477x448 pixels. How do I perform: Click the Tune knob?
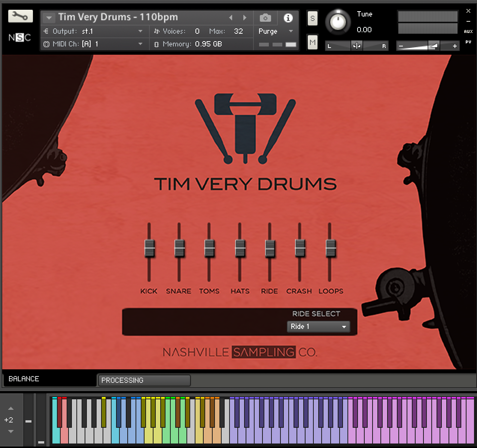point(337,22)
